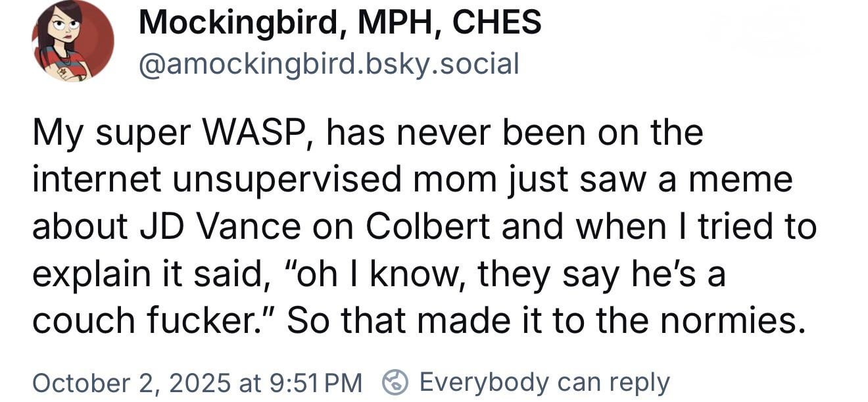Click the word "explain" in the post

click(79, 274)
